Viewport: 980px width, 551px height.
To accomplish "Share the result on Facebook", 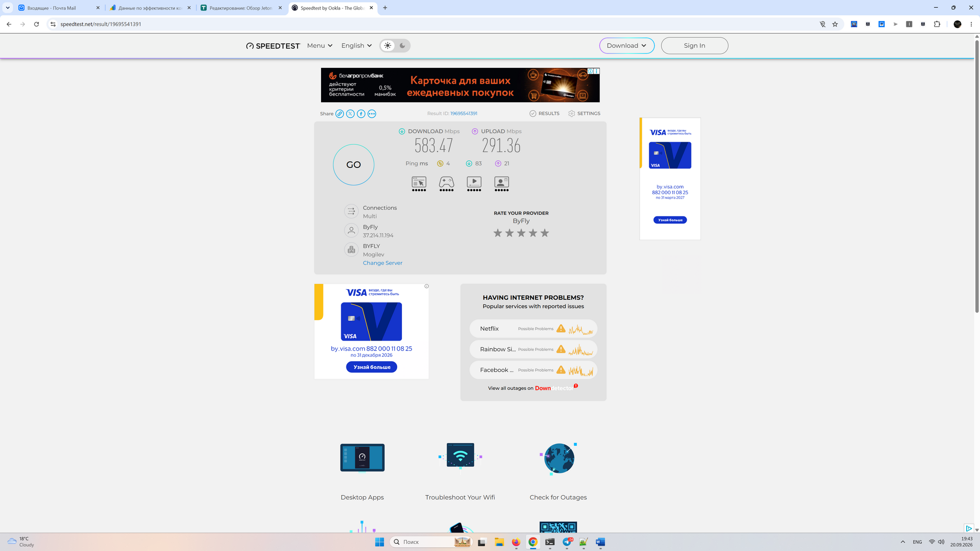I will click(361, 114).
